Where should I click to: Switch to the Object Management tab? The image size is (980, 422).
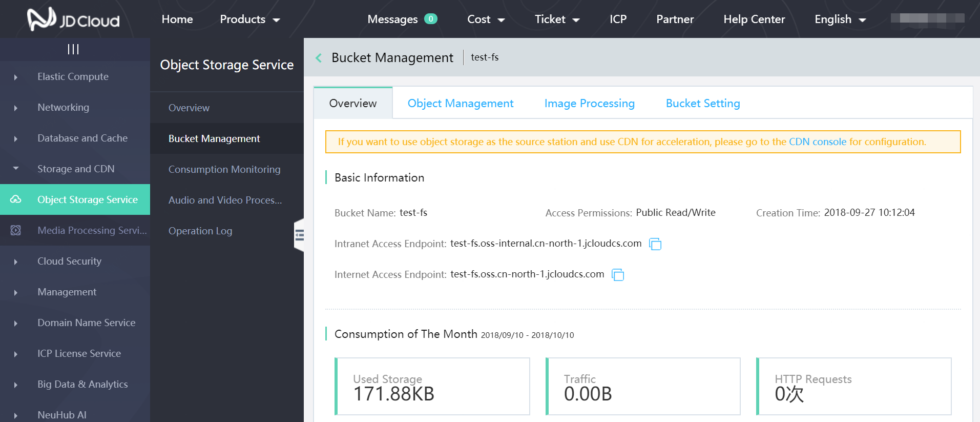[x=461, y=103]
